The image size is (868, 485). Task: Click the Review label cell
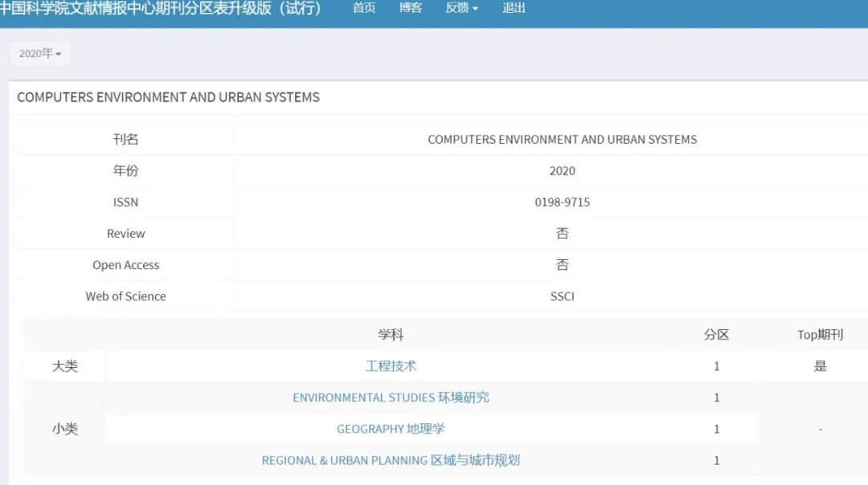coord(125,234)
